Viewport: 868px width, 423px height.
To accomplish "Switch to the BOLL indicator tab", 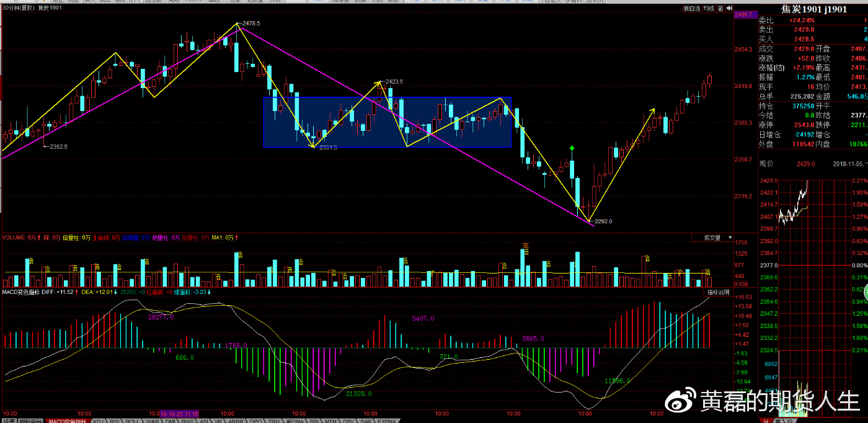I will tap(131, 421).
